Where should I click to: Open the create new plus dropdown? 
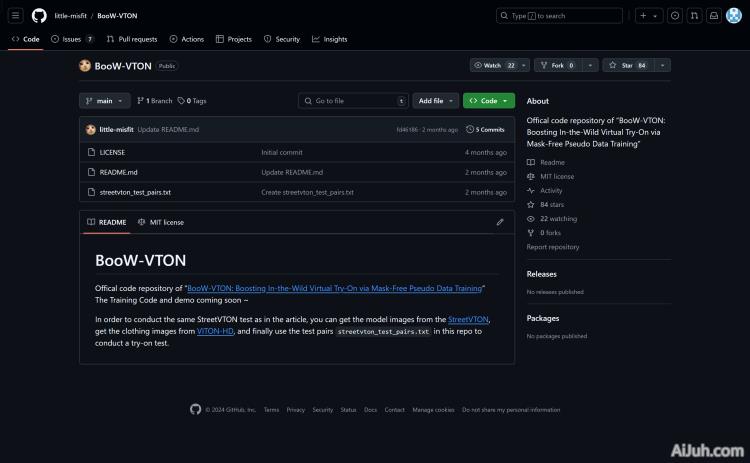click(648, 16)
